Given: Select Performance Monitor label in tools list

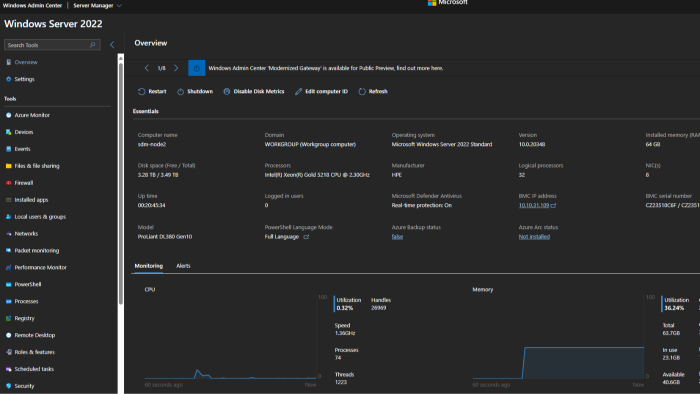Looking at the screenshot, I should coord(40,268).
